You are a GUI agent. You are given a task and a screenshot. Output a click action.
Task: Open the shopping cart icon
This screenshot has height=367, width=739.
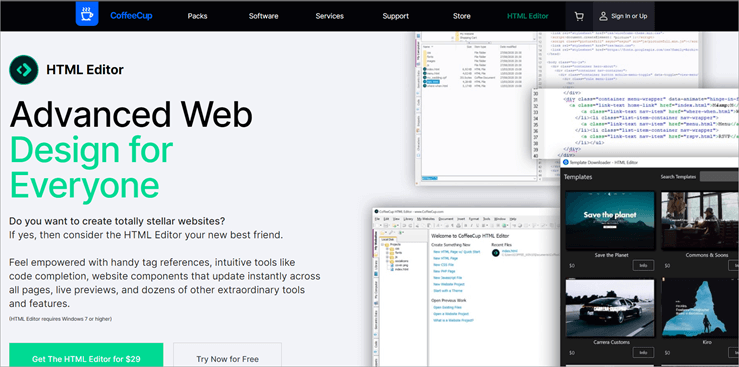(579, 16)
